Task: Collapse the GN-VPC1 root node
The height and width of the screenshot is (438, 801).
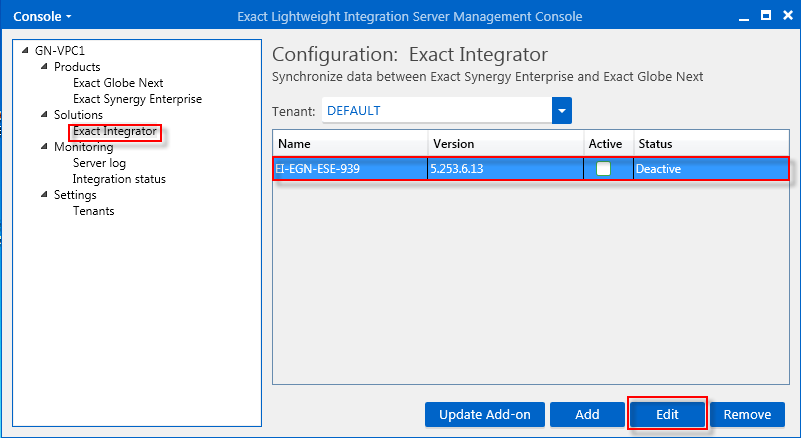Action: click(27, 51)
